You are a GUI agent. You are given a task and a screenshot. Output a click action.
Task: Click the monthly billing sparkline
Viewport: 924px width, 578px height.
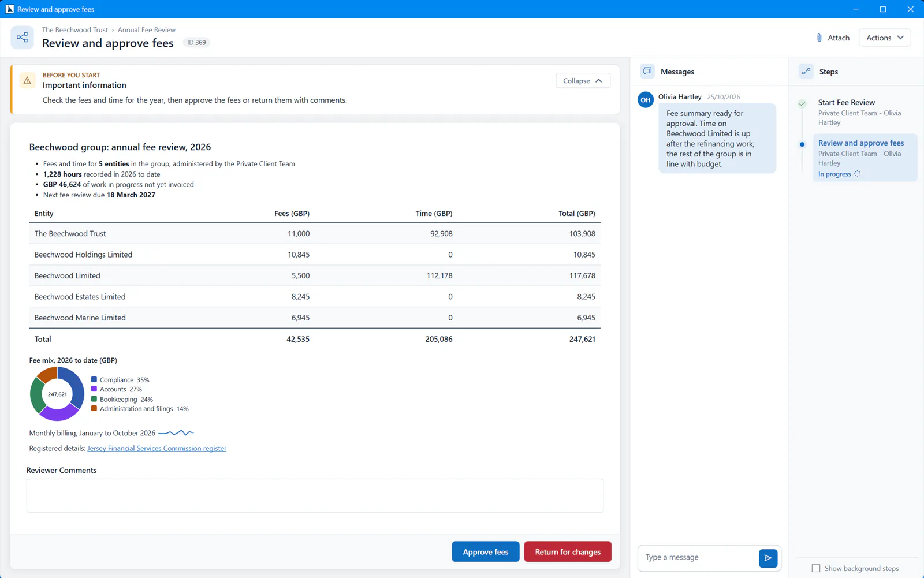tap(176, 432)
